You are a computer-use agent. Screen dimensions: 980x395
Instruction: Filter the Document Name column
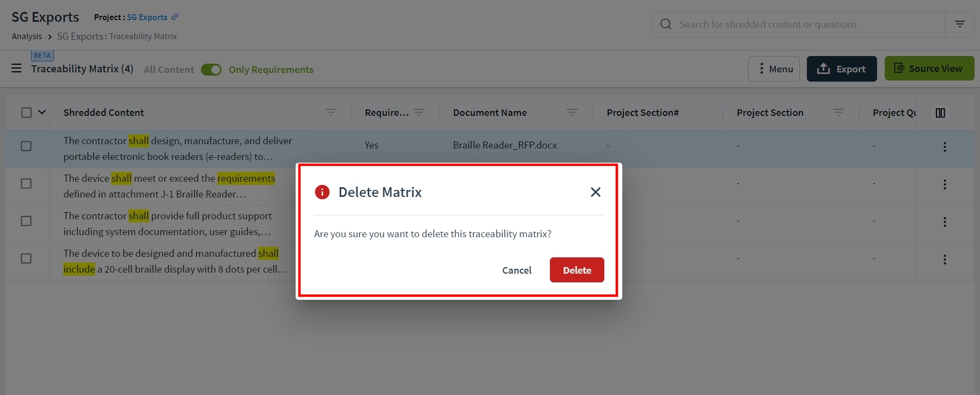572,112
